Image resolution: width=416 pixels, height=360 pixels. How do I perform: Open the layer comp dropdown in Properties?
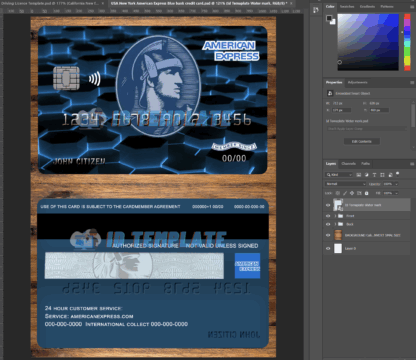(x=367, y=129)
